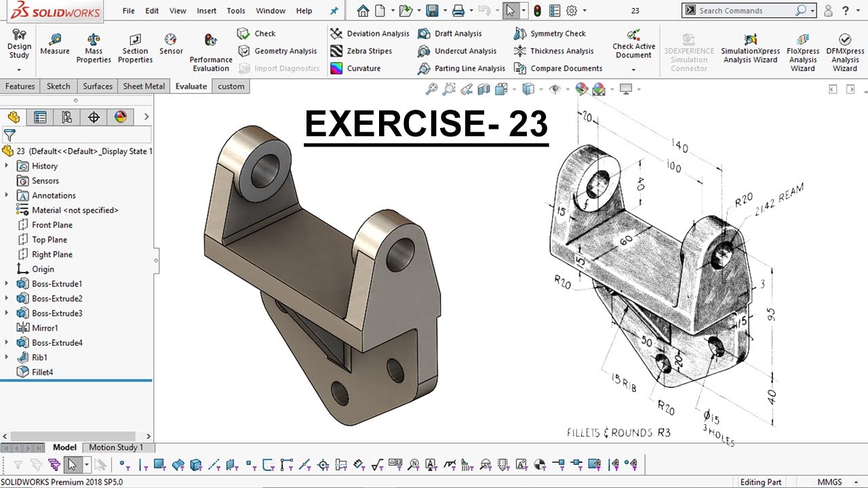Open Geometry Analysis
The height and width of the screenshot is (488, 868).
coord(277,51)
